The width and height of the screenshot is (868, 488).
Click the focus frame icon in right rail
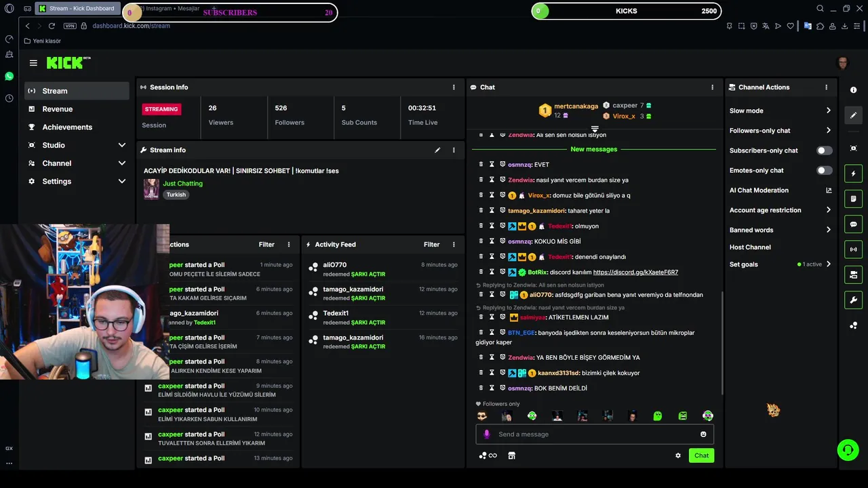tap(853, 148)
